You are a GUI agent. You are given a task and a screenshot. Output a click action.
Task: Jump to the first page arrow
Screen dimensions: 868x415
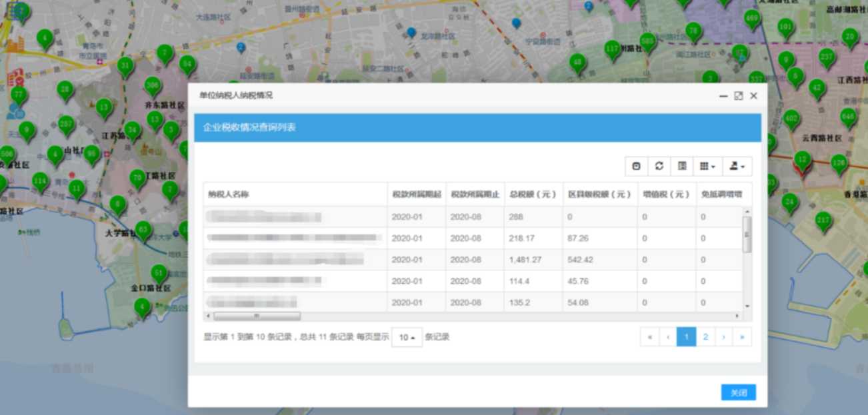click(x=649, y=337)
